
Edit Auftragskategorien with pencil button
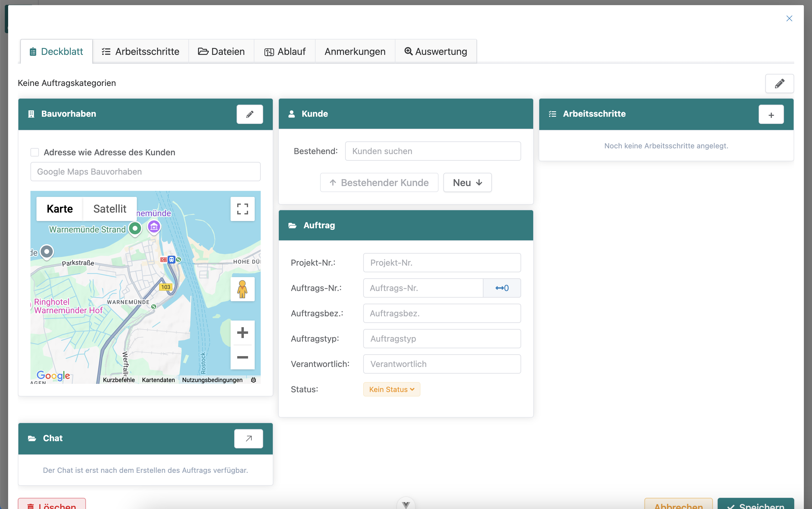779,84
